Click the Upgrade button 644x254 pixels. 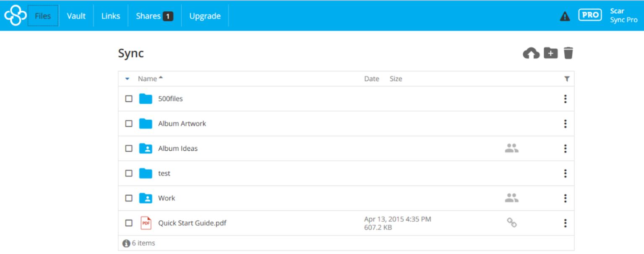tap(205, 16)
